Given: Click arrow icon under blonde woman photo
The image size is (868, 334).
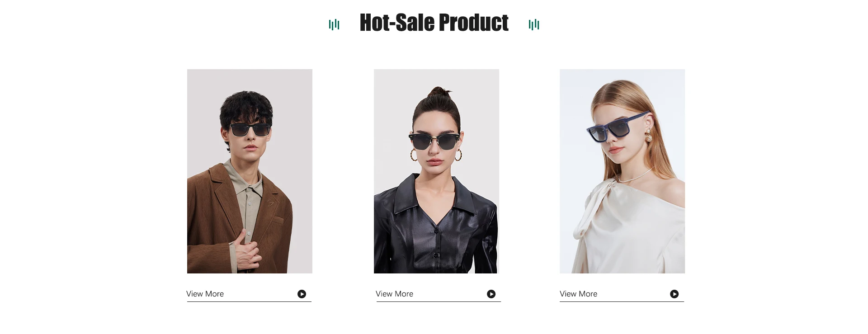Looking at the screenshot, I should click(674, 294).
